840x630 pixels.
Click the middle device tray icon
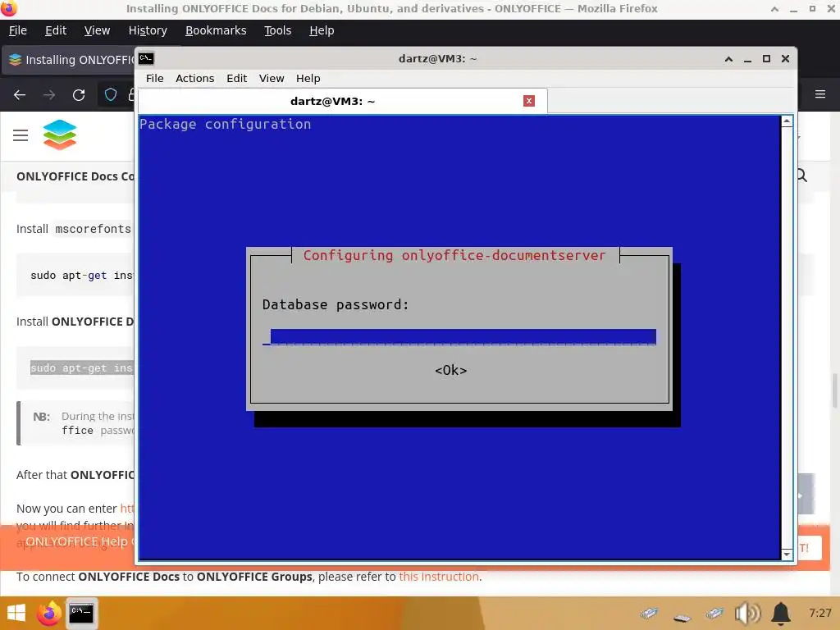click(682, 618)
